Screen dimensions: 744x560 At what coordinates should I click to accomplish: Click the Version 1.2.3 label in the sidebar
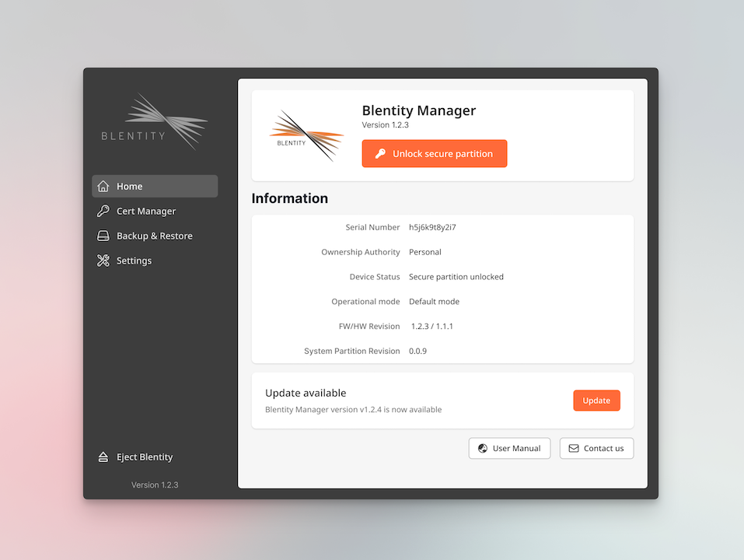[x=155, y=485]
